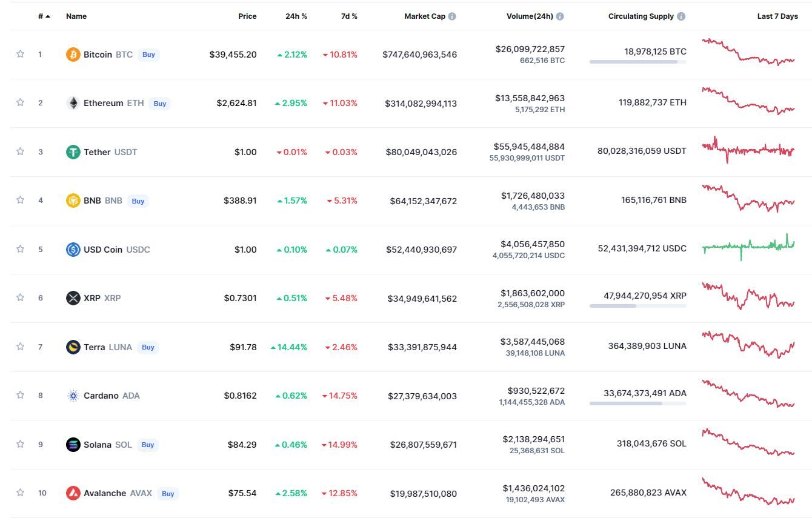Sort by Volume(24h) column header
Screen dimensions: 812x521
(530, 16)
